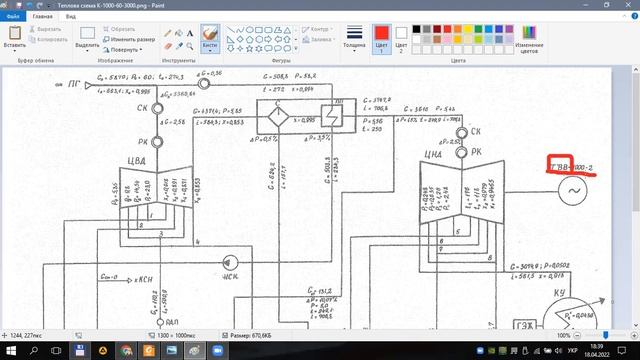Click Save in quick access toolbar

19,5
